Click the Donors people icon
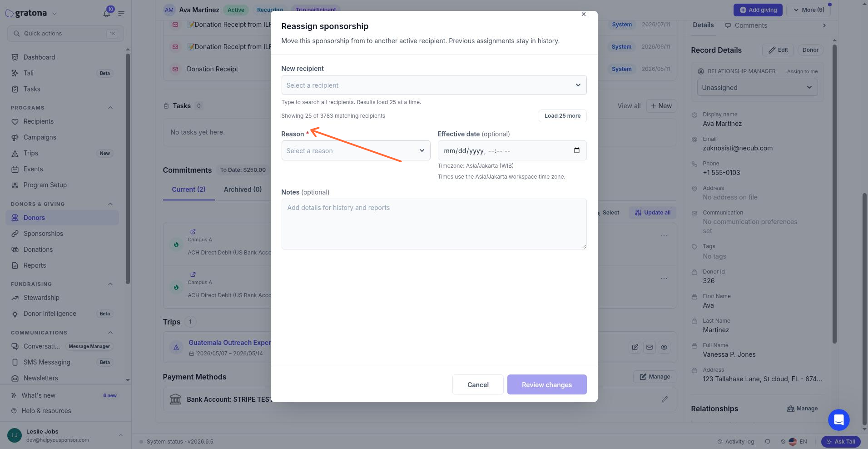 tap(15, 218)
